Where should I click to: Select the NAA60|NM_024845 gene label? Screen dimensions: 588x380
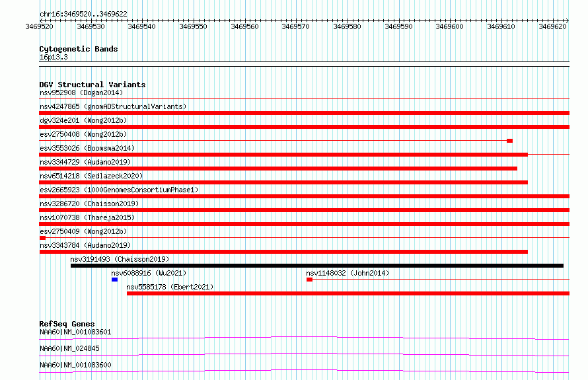[x=69, y=348]
